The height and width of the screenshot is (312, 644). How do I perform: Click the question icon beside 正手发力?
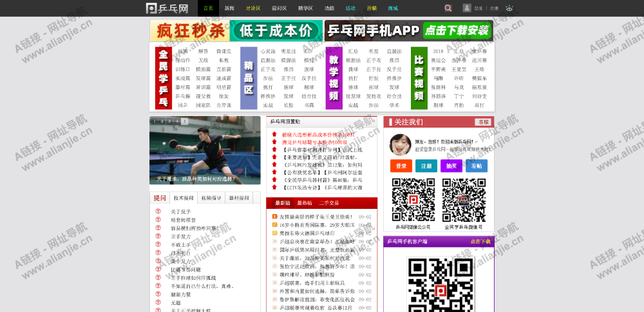(x=158, y=236)
